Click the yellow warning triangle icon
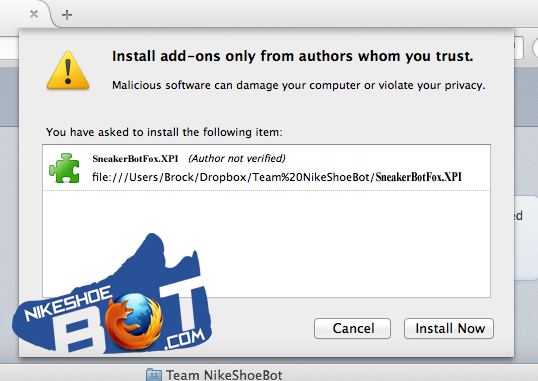 coord(68,70)
